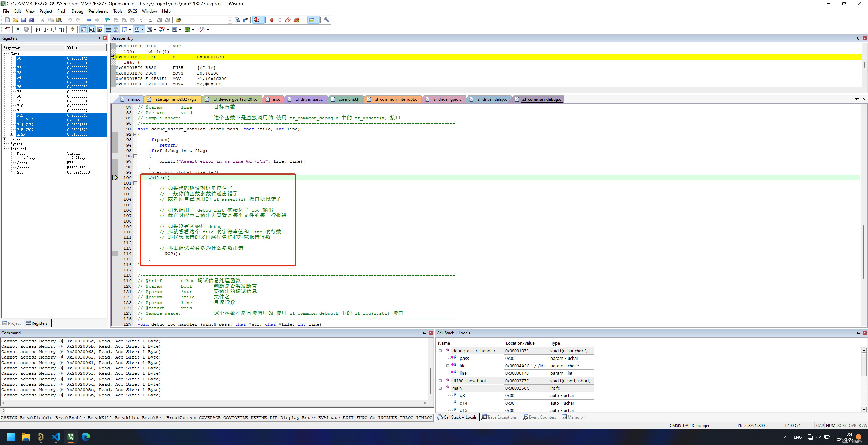
Task: Click Disable All Breakpoints icon
Action: [288, 20]
